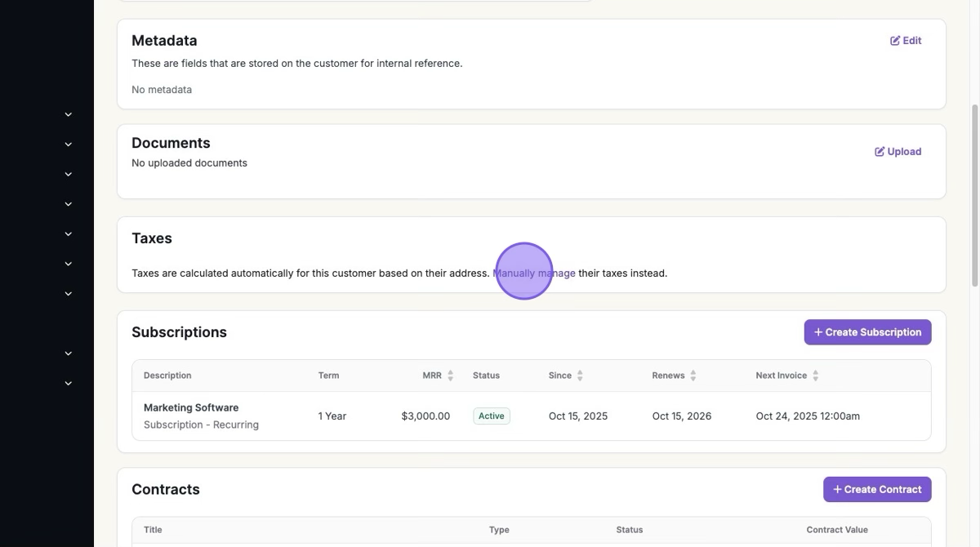This screenshot has width=980, height=547.
Task: Sort subscriptions using Next Invoice arrows
Action: [815, 376]
